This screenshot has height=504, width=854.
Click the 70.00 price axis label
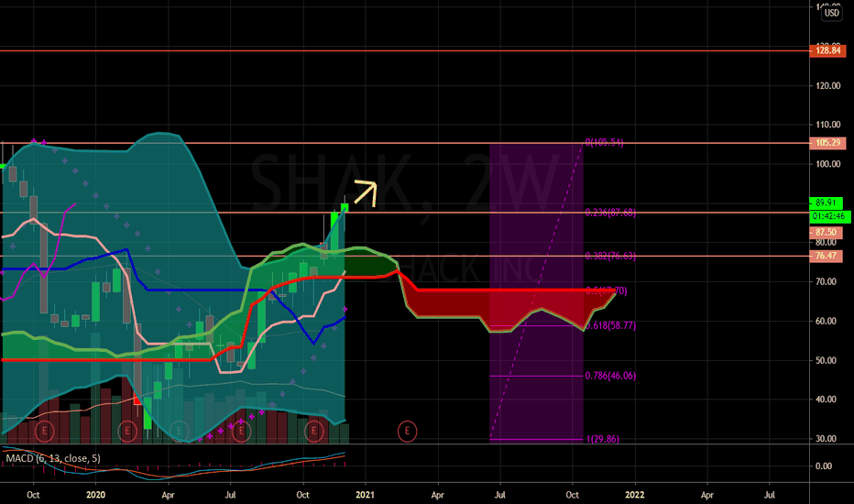click(x=827, y=281)
